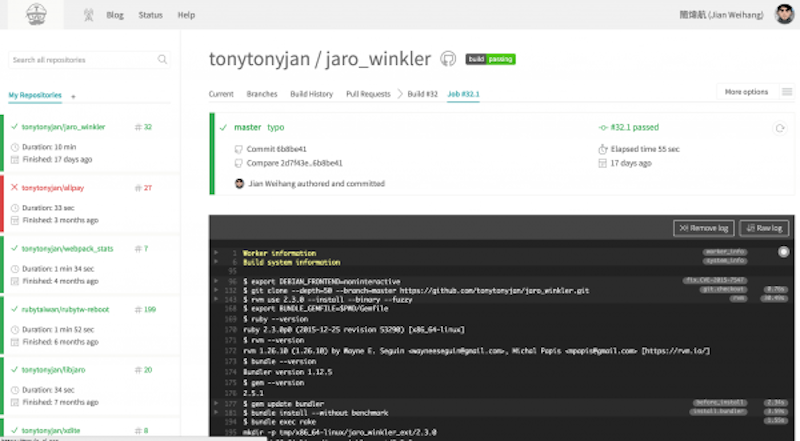Click the GitHub icon beside jaro_winkler title
The width and height of the screenshot is (800, 441).
click(448, 59)
